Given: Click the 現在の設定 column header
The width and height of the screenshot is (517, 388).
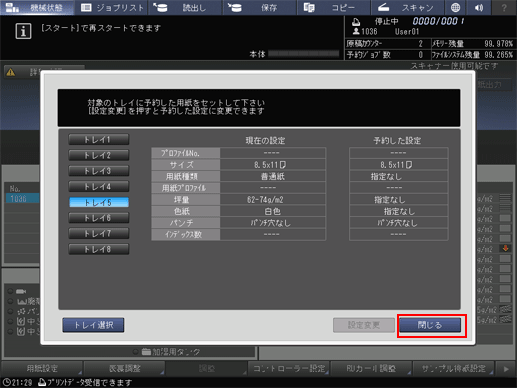Looking at the screenshot, I should 265,141.
